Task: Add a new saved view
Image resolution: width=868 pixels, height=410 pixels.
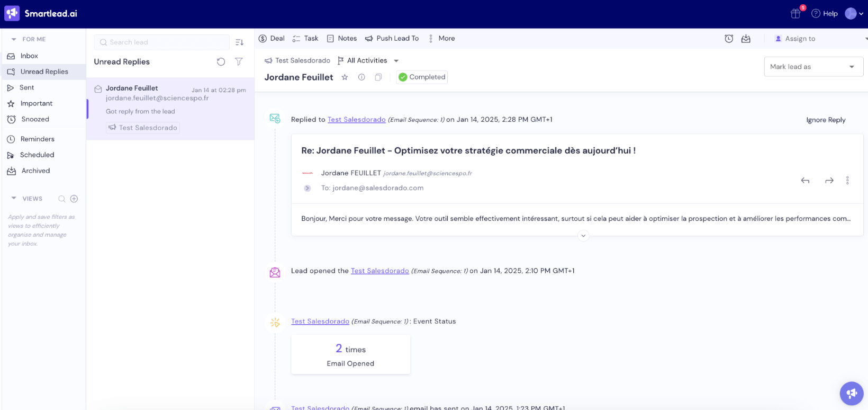Action: click(x=74, y=199)
